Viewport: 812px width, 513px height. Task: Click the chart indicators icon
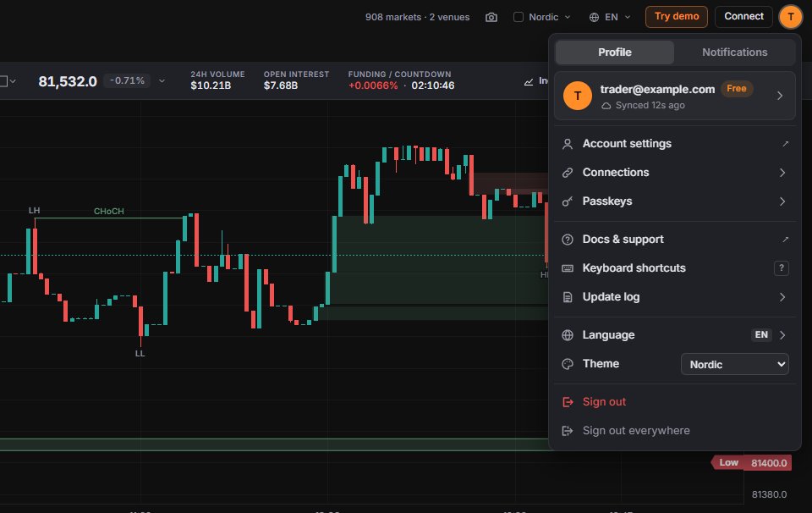pyautogui.click(x=528, y=81)
